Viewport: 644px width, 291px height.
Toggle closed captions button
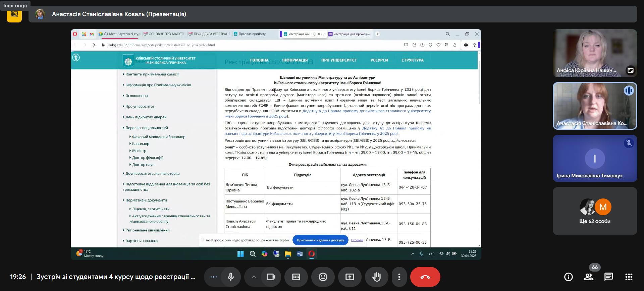pyautogui.click(x=296, y=277)
